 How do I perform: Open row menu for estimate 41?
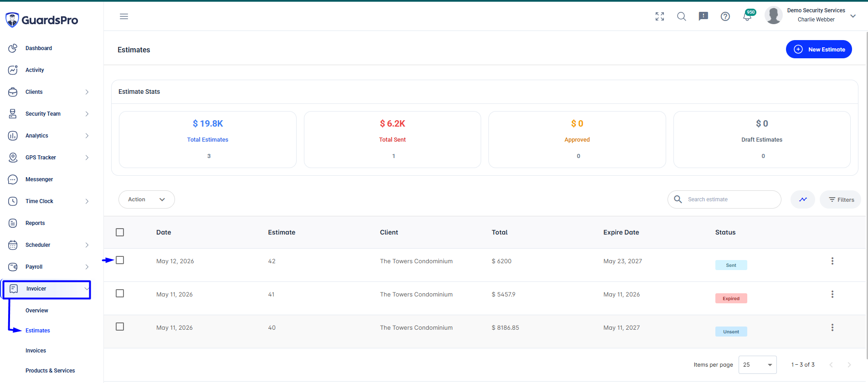(x=832, y=294)
